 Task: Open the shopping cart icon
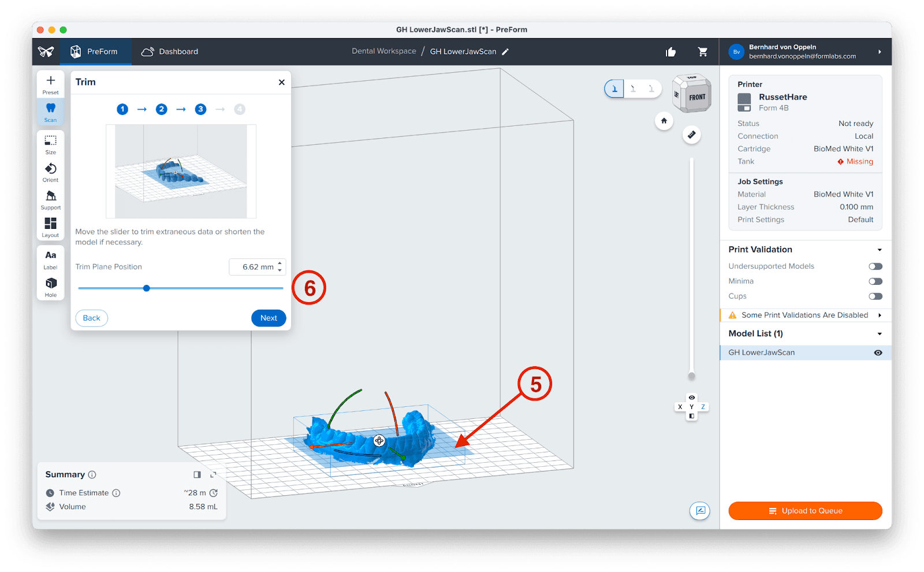point(703,52)
